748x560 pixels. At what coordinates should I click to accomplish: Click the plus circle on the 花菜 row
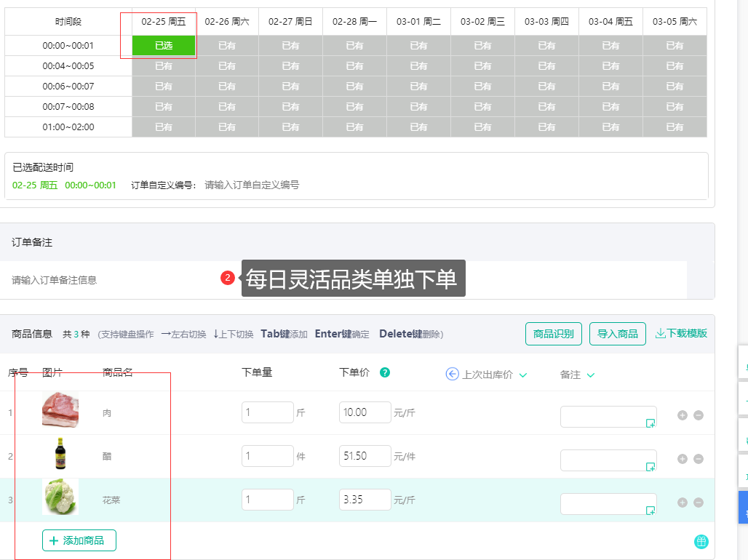pyautogui.click(x=683, y=503)
